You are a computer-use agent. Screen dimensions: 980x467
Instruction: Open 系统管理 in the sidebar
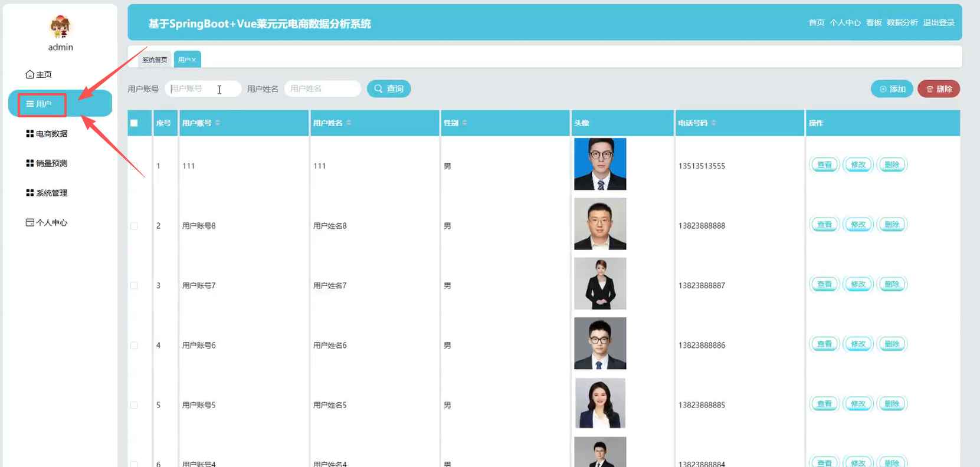tap(47, 193)
